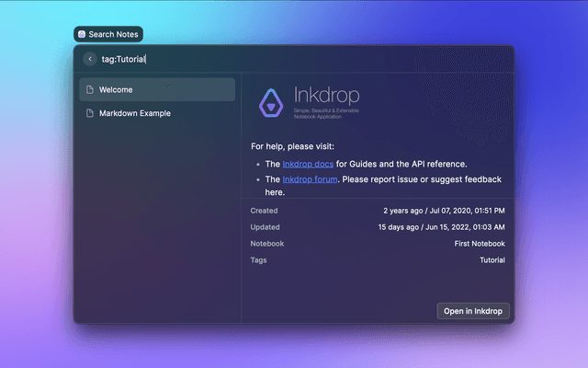Viewport: 588px width, 368px height.
Task: Visit the Inkdrop forum link
Action: point(311,179)
